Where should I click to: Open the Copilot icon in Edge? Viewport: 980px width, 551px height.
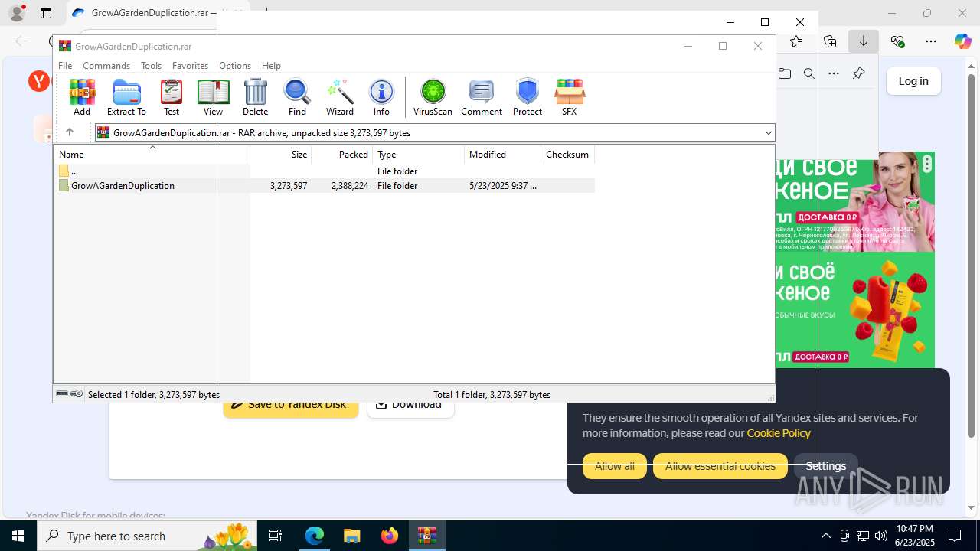pyautogui.click(x=963, y=41)
